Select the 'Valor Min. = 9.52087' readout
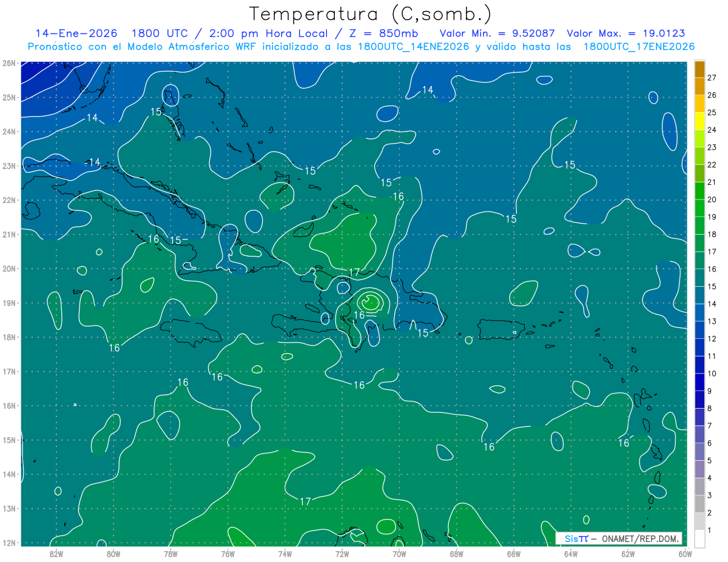Viewport: 728px width, 562px height. coord(498,33)
